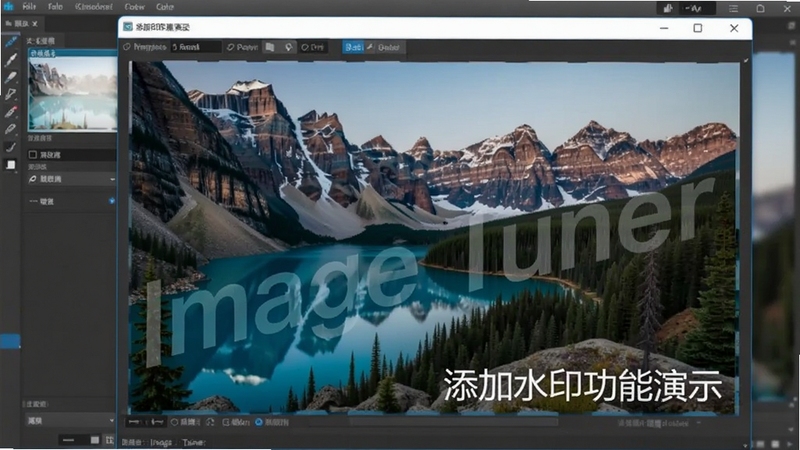Click the thumbs-up icon in the top bar
Viewport: 800px width, 450px height.
(x=668, y=8)
